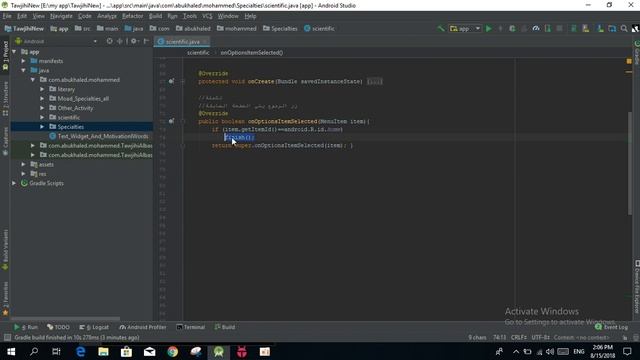640x360 pixels.
Task: Open Microsoft Edge from the taskbar
Action: [80, 351]
